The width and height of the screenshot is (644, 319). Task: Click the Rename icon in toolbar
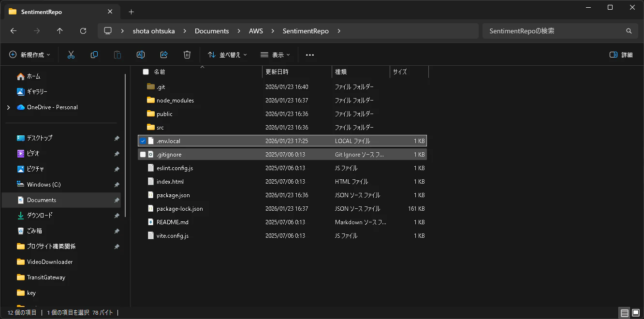(141, 55)
